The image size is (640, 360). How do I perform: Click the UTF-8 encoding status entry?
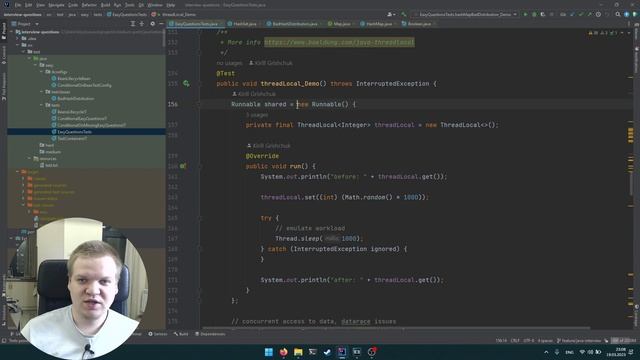pyautogui.click(x=528, y=340)
